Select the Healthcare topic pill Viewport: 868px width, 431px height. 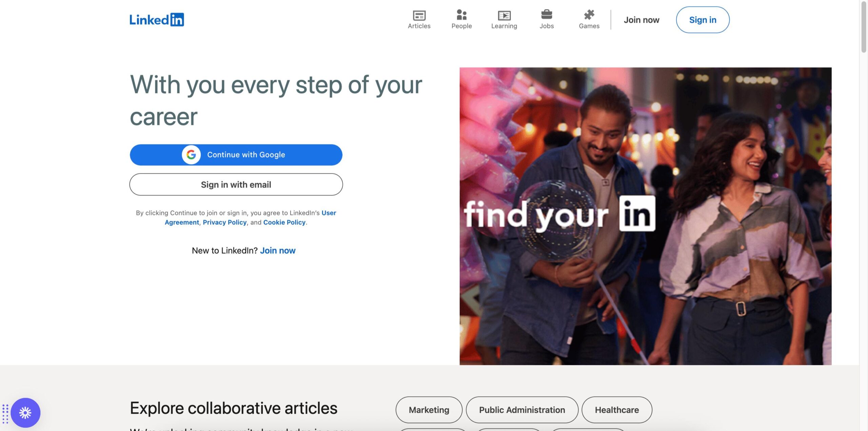click(617, 410)
